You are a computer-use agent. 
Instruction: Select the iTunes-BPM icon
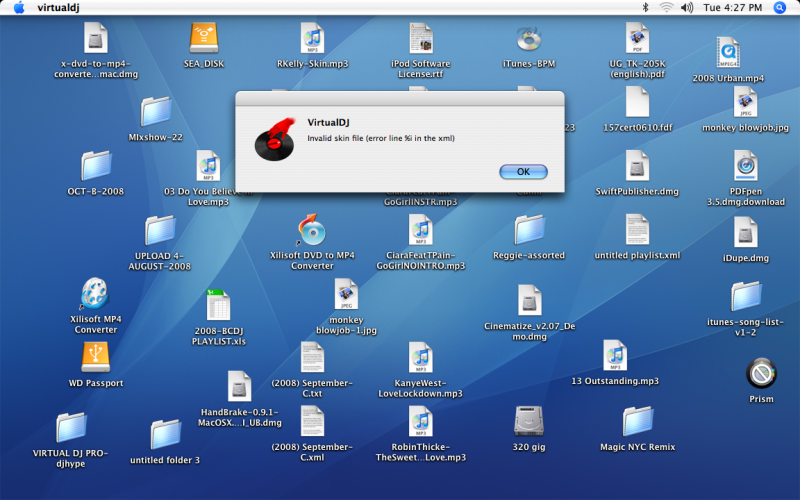(528, 39)
